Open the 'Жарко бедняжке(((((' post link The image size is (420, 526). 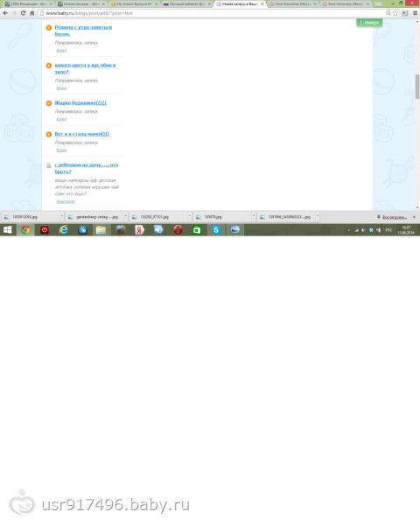[x=80, y=102]
